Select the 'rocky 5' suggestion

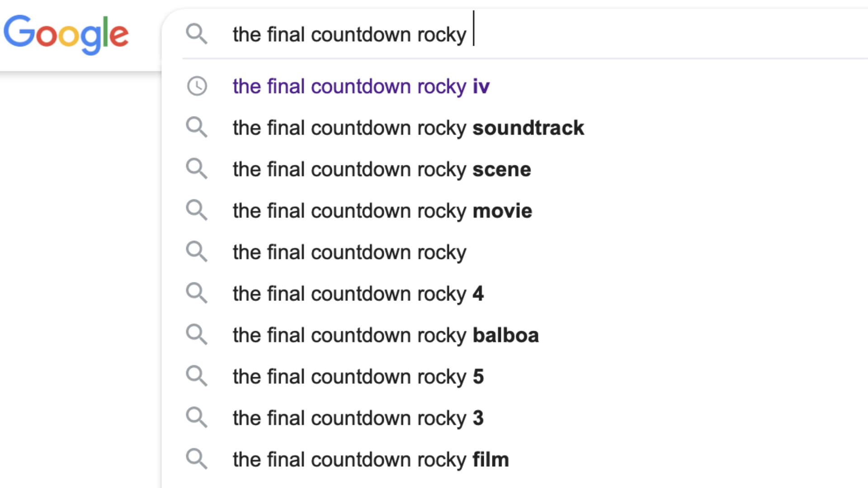coord(515,376)
